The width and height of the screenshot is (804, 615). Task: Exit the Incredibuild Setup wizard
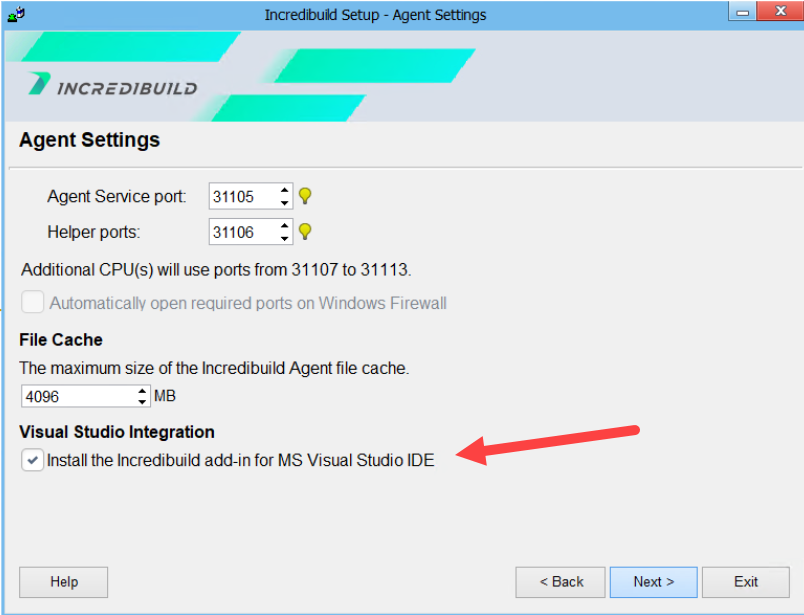(x=745, y=582)
